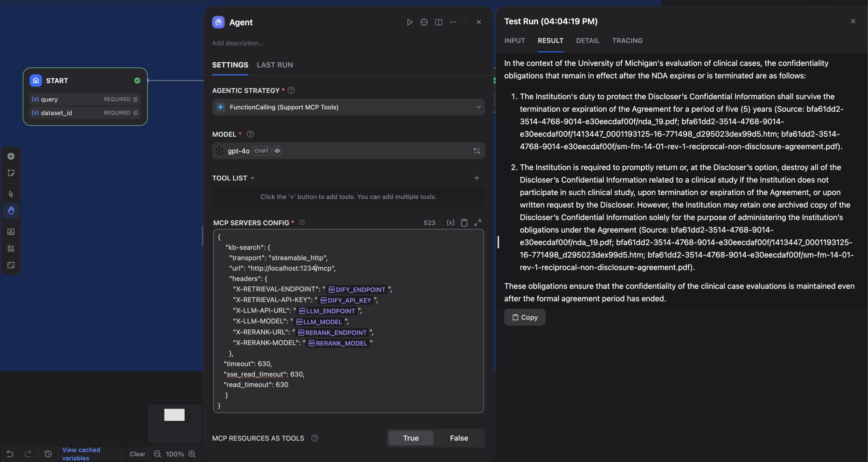Switch to pointer mode in left toolbar
This screenshot has width=868, height=462.
[x=11, y=194]
